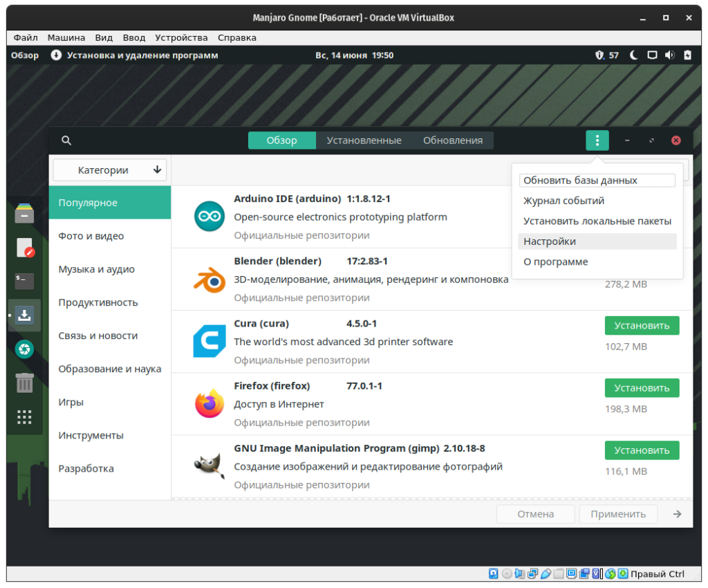Screen dimensions: 708x588
Task: Click the Применить button
Action: [x=617, y=514]
